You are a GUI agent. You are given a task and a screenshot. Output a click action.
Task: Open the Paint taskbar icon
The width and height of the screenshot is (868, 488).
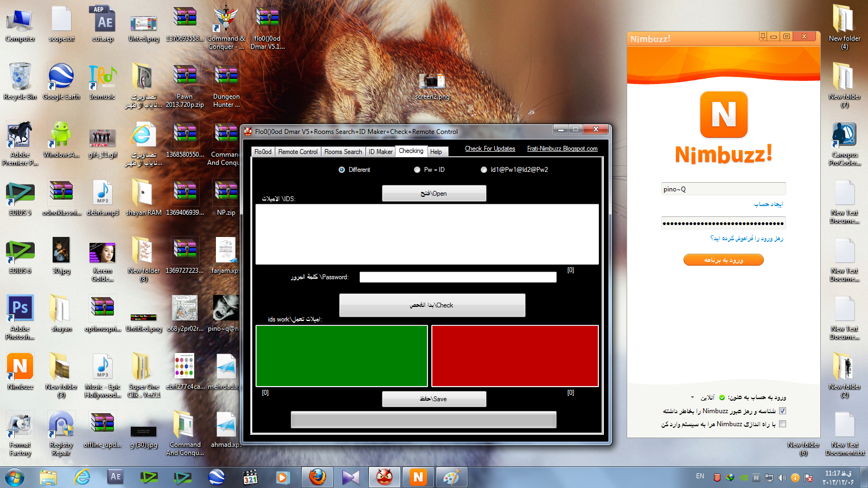pos(452,477)
